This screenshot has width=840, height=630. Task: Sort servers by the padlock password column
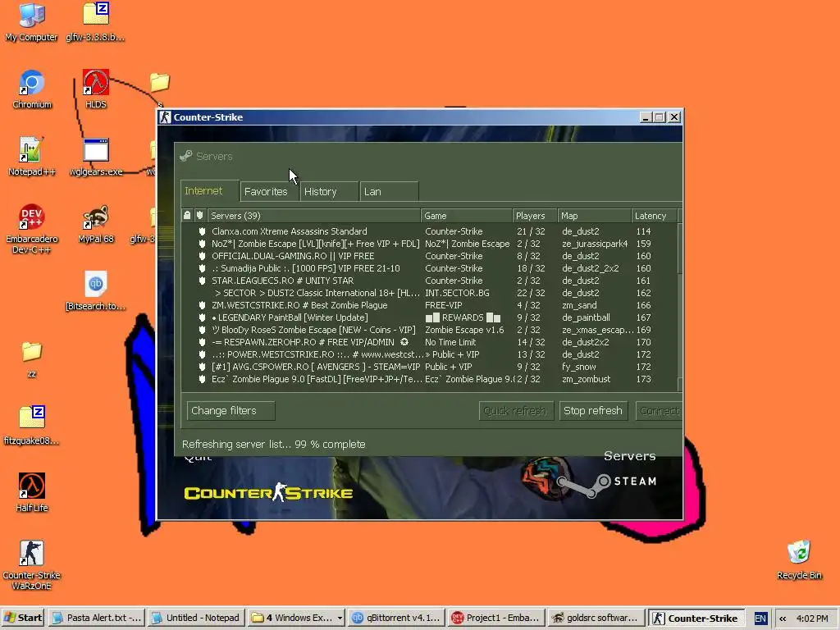(x=187, y=216)
